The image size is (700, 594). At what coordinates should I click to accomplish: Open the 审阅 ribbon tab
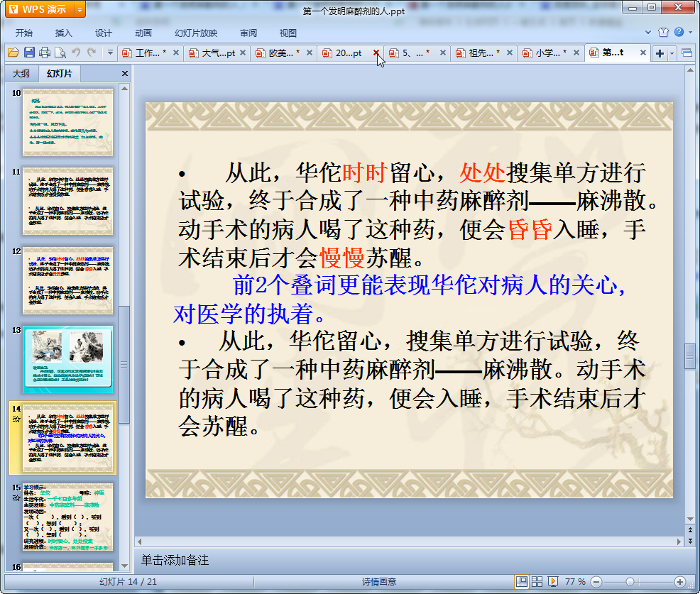coord(248,33)
